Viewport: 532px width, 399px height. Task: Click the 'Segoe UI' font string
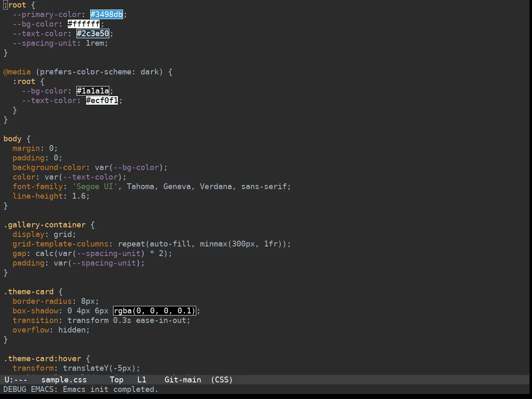point(95,187)
